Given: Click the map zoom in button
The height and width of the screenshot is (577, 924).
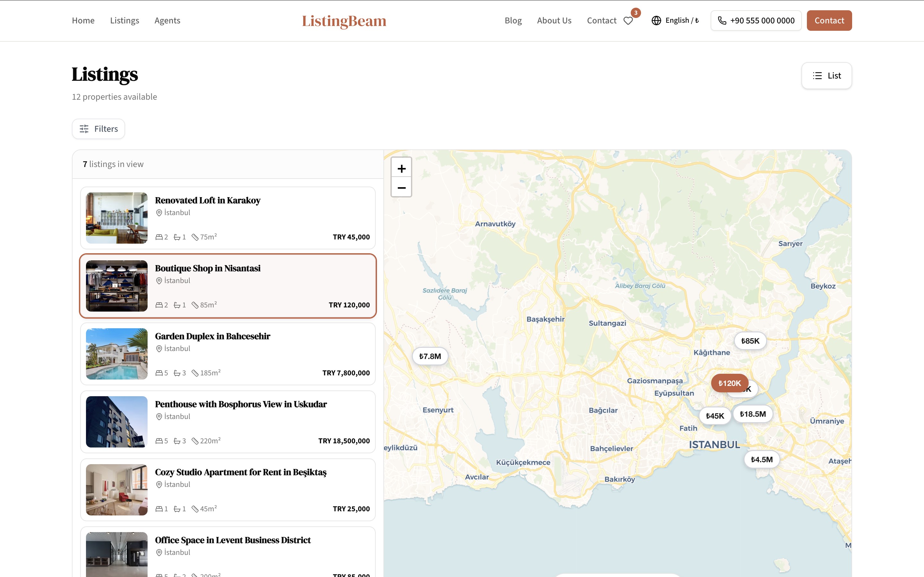Looking at the screenshot, I should tap(401, 168).
